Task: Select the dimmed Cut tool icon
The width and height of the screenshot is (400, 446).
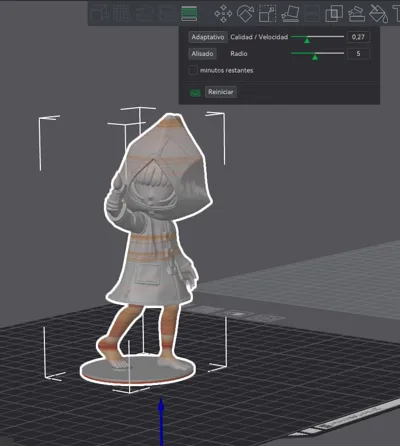Action: click(312, 13)
